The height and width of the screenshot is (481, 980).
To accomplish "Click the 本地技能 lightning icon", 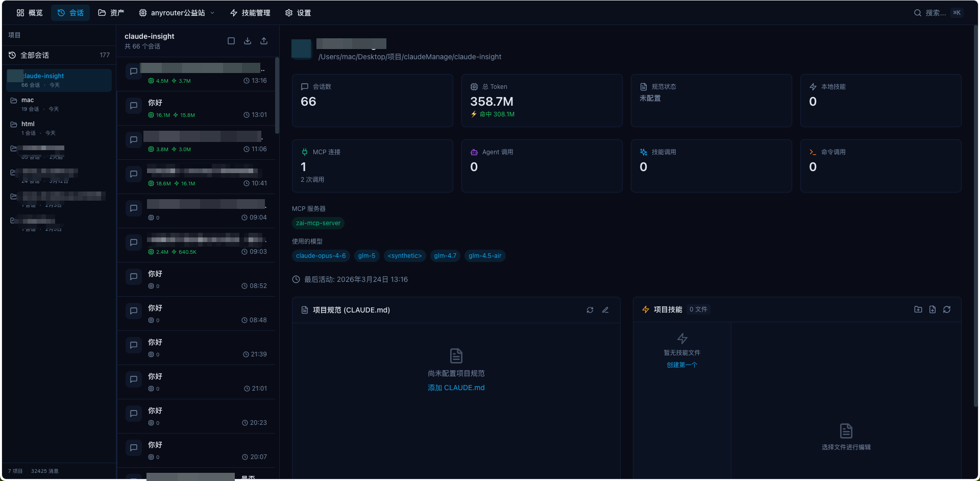I will 813,87.
